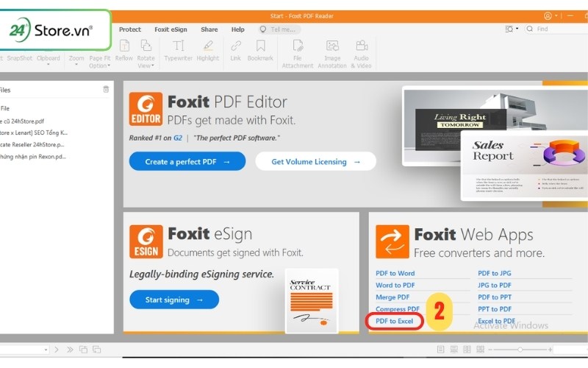This screenshot has height=368, width=588.
Task: Click the Create a perfect PDF button
Action: (x=187, y=161)
